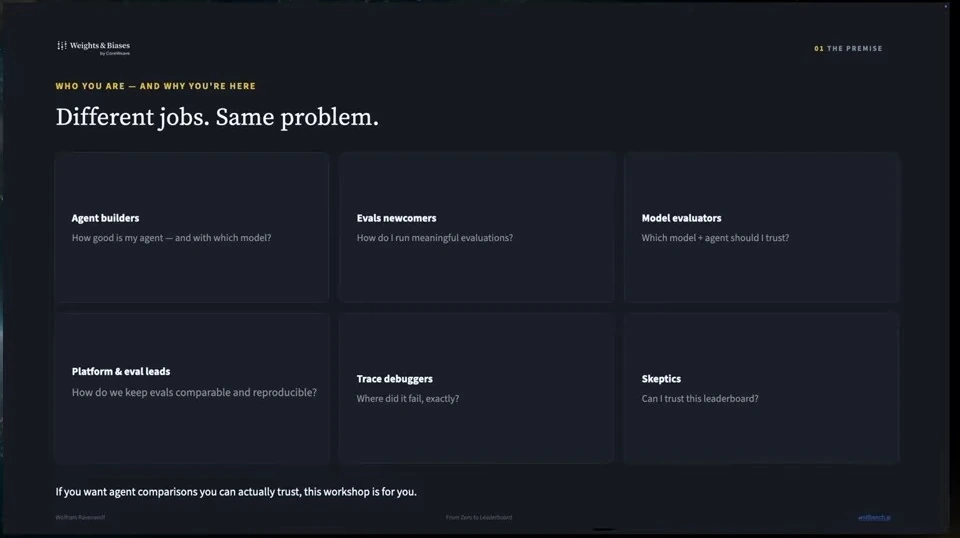The width and height of the screenshot is (960, 538).
Task: Click 'Where did it fail, exactly?' text
Action: 408,398
